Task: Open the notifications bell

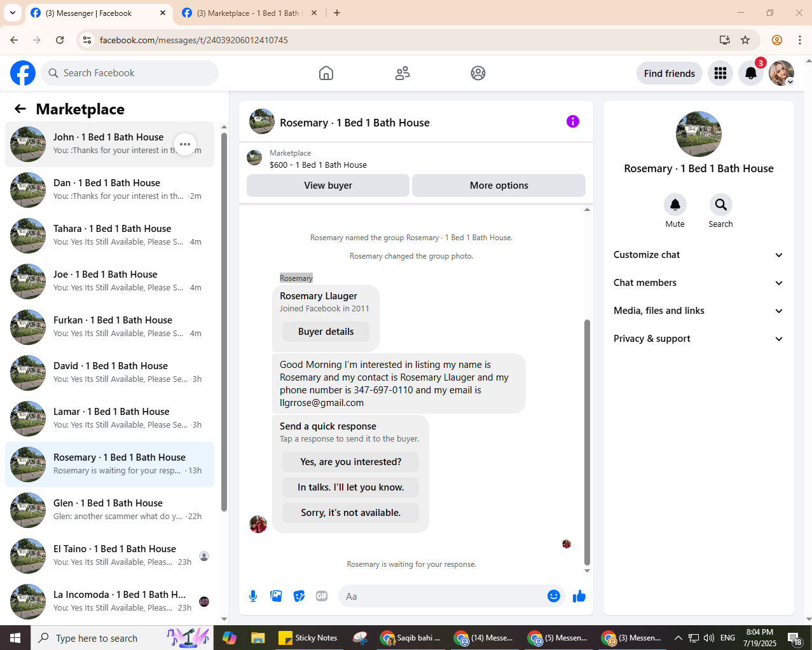Action: tap(751, 73)
